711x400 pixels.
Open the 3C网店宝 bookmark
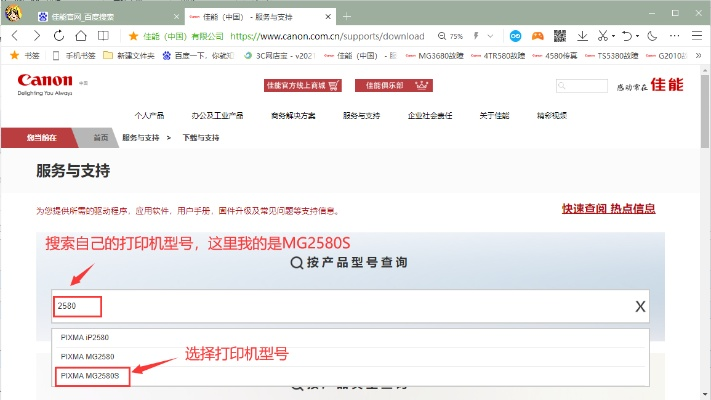(x=279, y=55)
